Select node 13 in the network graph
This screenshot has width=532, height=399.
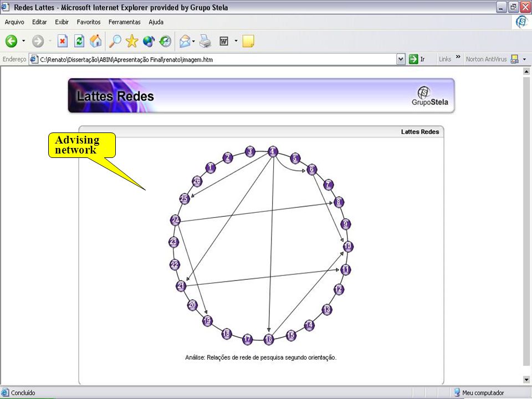pos(327,309)
